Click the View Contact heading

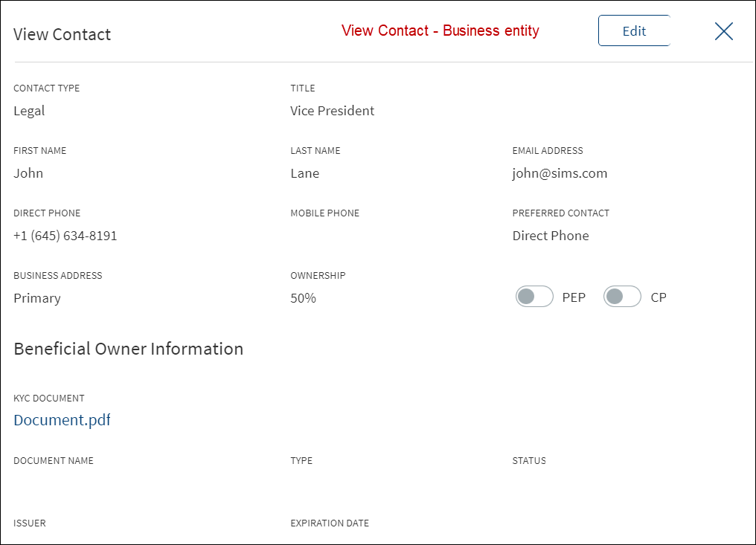[x=63, y=34]
